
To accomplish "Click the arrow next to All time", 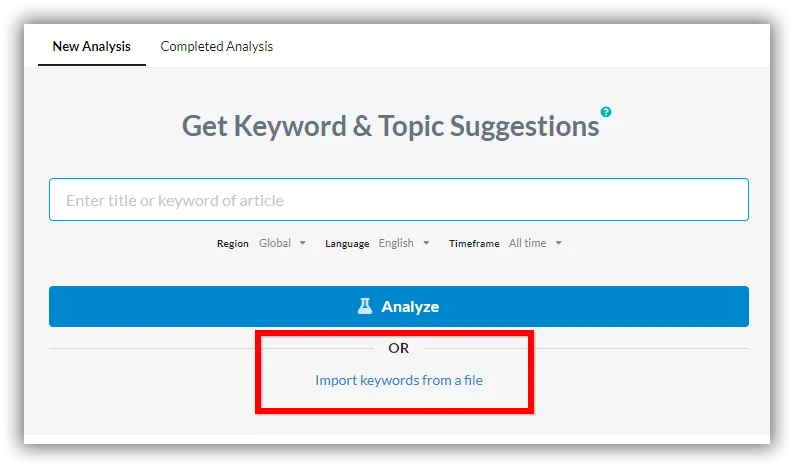I will tap(559, 243).
